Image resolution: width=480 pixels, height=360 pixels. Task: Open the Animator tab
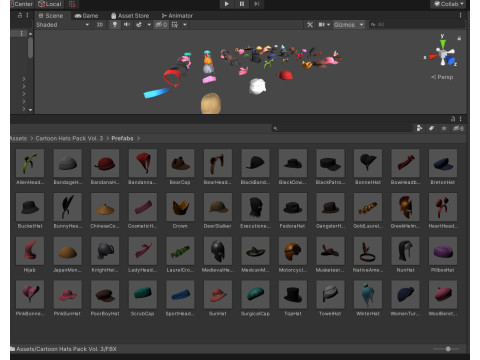tap(177, 16)
